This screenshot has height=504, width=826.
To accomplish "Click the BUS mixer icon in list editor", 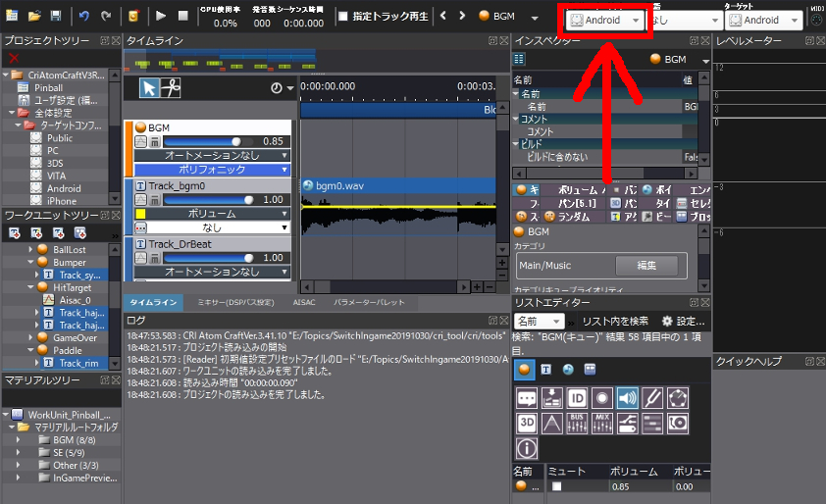I will (577, 424).
